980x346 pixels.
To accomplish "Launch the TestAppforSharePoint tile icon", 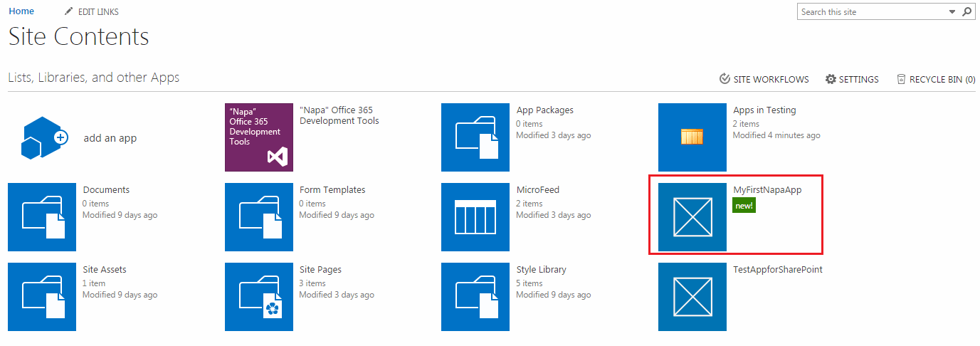I will 692,297.
